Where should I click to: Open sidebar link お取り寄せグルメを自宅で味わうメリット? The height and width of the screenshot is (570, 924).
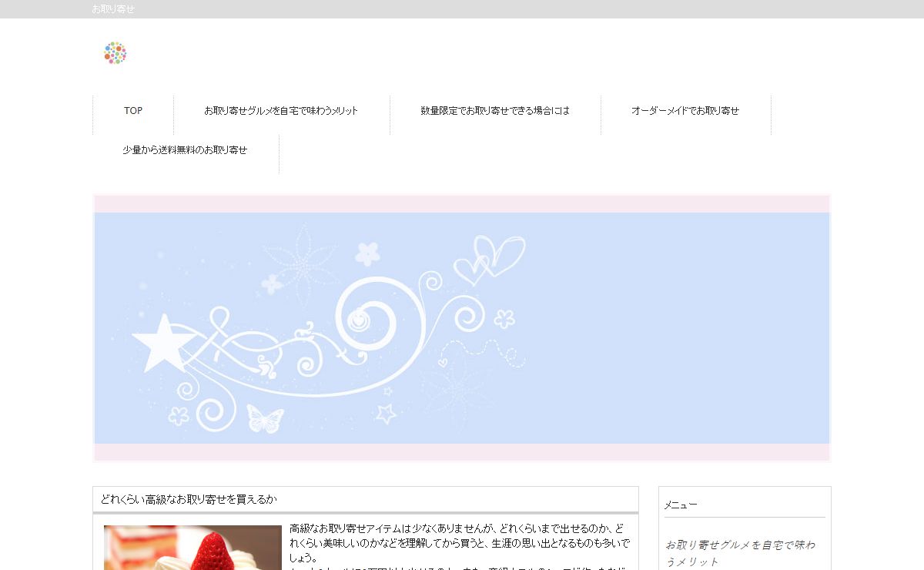(741, 553)
